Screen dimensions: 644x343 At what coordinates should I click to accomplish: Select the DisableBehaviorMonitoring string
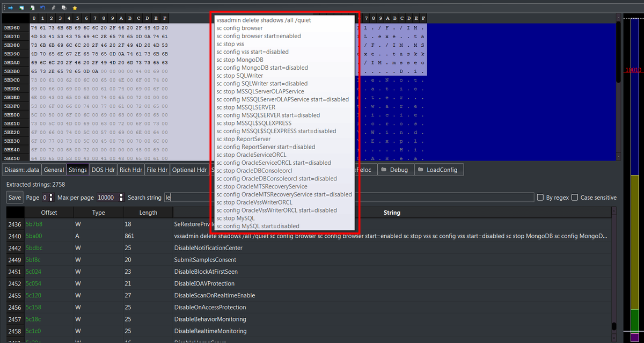pyautogui.click(x=210, y=319)
